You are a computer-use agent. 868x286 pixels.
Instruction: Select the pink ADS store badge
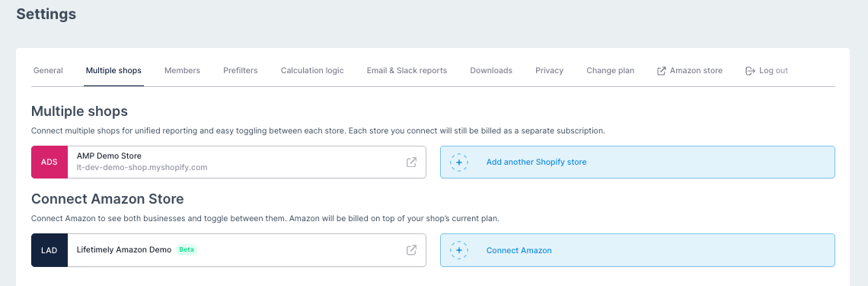49,162
